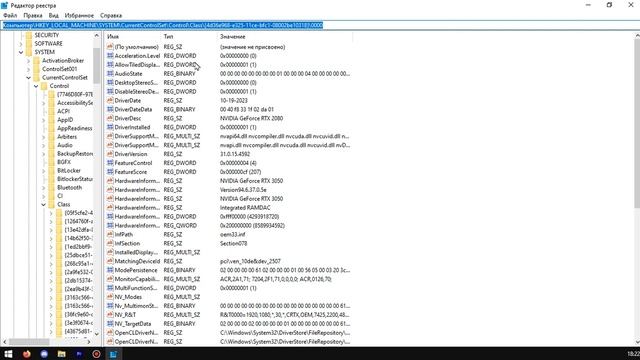Click the AudioState binary value icon
This screenshot has width=640, height=360.
[x=110, y=74]
